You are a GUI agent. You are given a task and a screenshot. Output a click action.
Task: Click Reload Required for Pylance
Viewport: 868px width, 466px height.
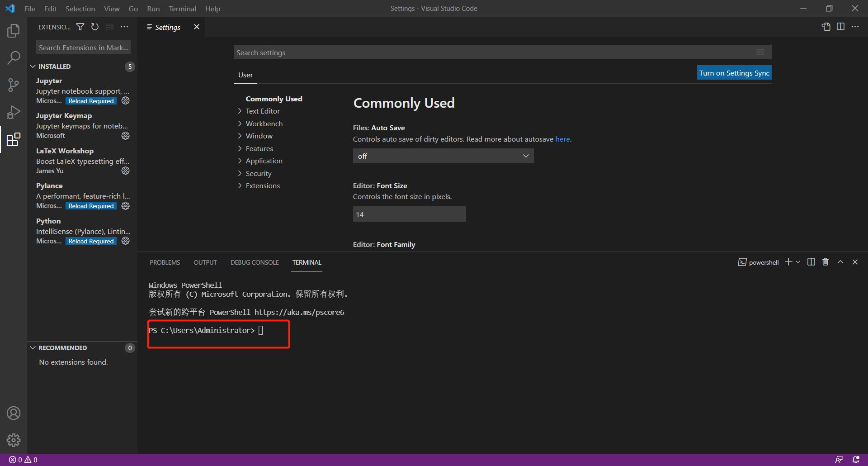[91, 206]
